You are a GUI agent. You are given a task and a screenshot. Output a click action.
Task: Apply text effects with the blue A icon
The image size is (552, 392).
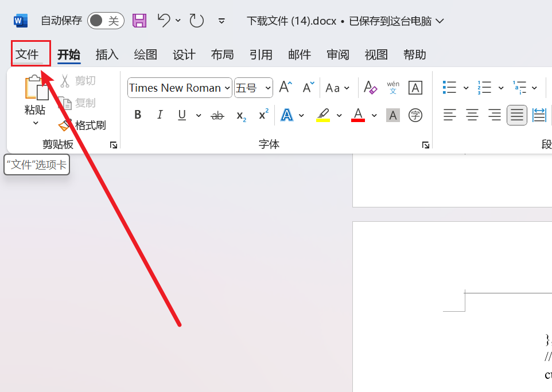point(287,115)
